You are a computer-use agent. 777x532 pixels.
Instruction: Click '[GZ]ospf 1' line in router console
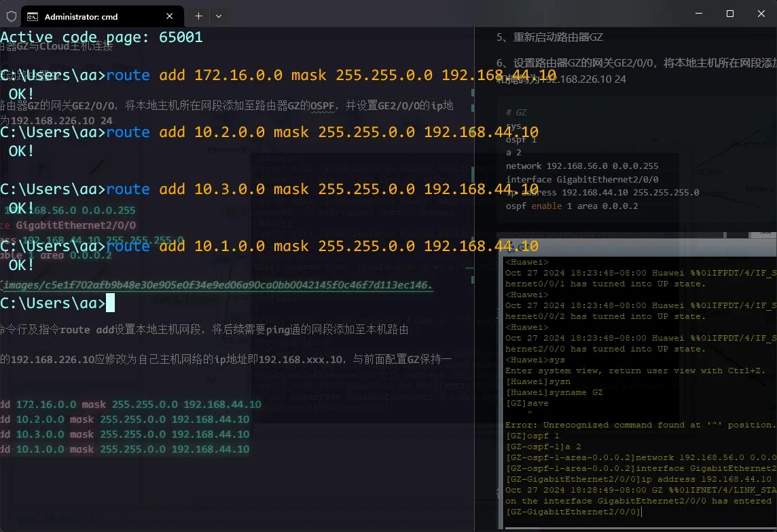click(532, 436)
